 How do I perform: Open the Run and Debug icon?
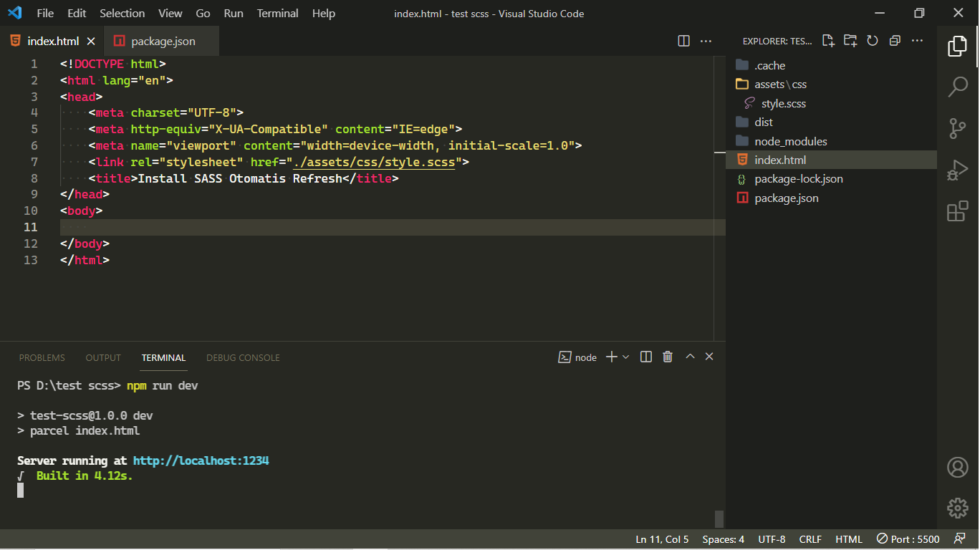pos(958,170)
